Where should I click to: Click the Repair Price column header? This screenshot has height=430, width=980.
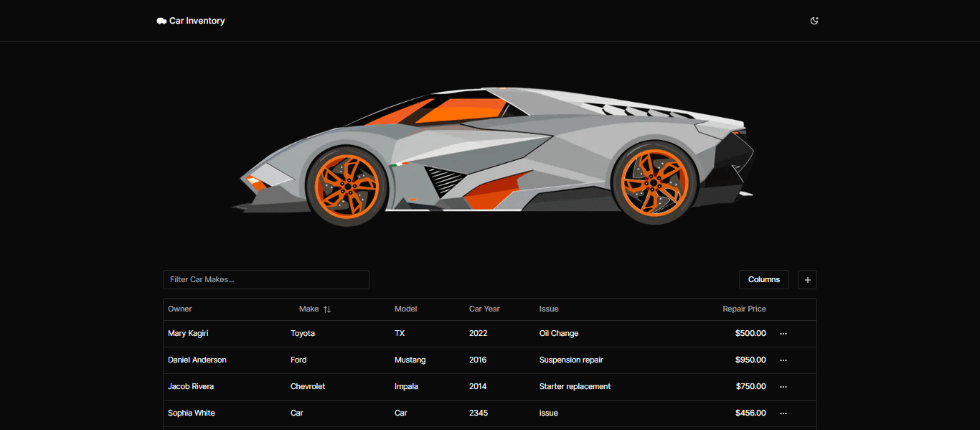[x=744, y=309]
